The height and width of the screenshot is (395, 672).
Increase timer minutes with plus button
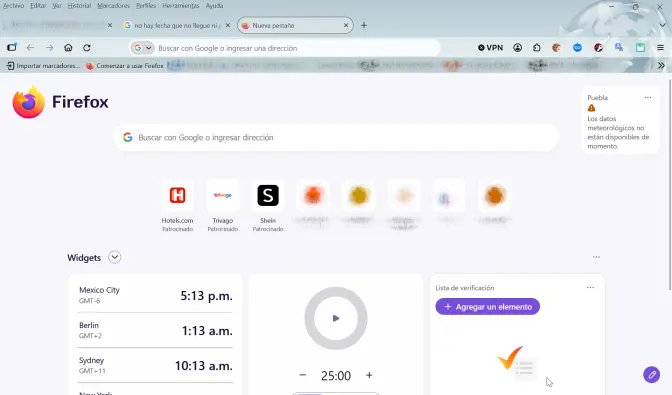click(x=369, y=375)
